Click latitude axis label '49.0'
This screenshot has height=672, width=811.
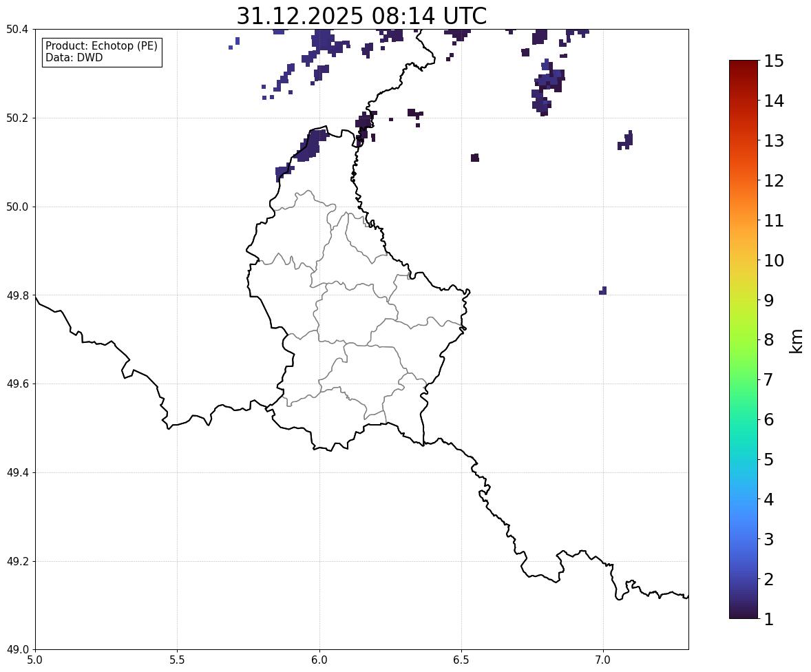(x=17, y=650)
